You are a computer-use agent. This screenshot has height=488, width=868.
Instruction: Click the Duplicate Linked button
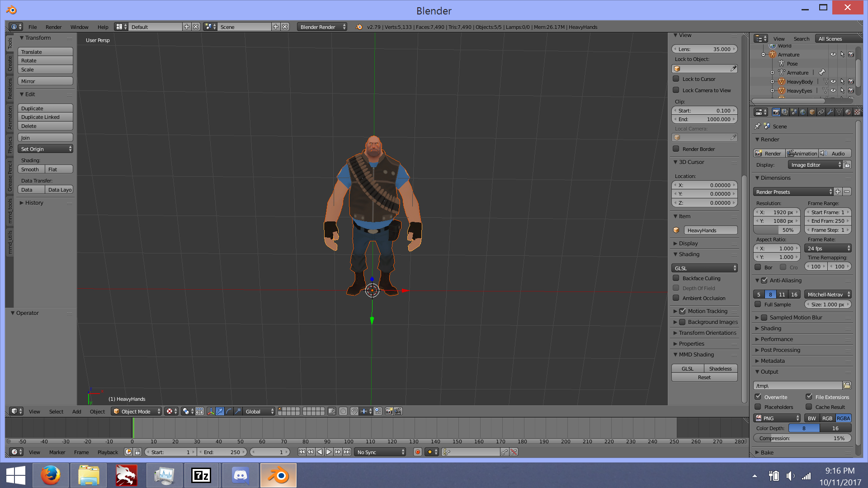point(45,117)
